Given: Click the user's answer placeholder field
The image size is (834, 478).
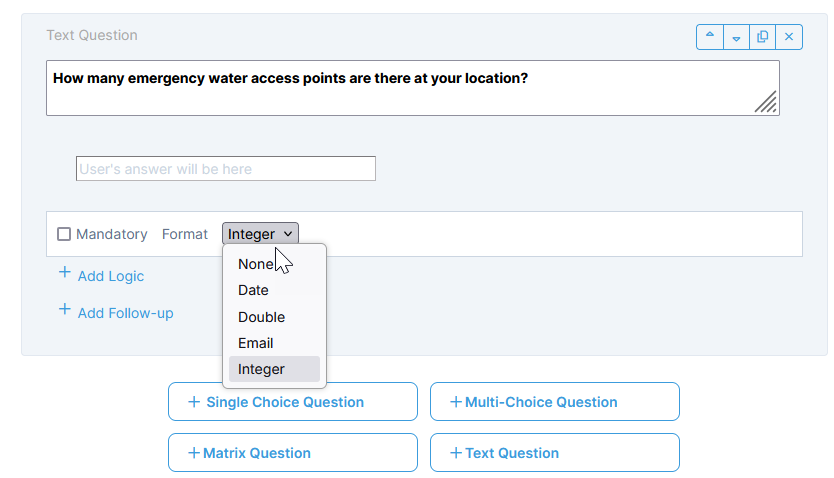Looking at the screenshot, I should pyautogui.click(x=226, y=169).
